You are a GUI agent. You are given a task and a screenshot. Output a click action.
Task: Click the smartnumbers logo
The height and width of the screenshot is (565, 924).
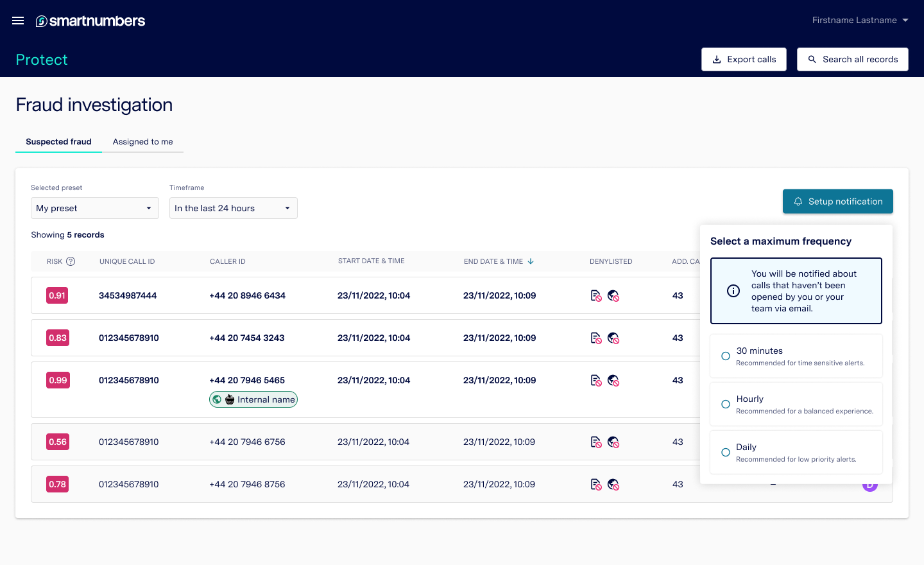point(90,21)
